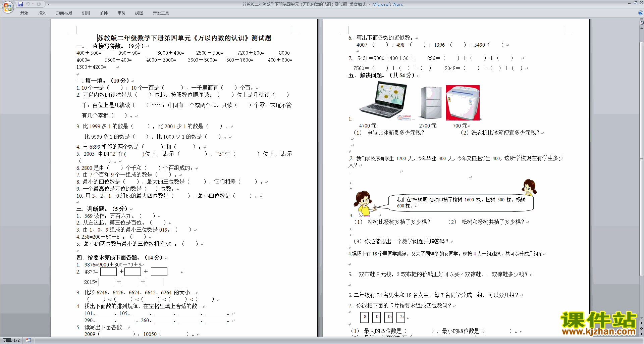Click inside the first empty box after 4870=
644x344 pixels.
[x=108, y=272]
